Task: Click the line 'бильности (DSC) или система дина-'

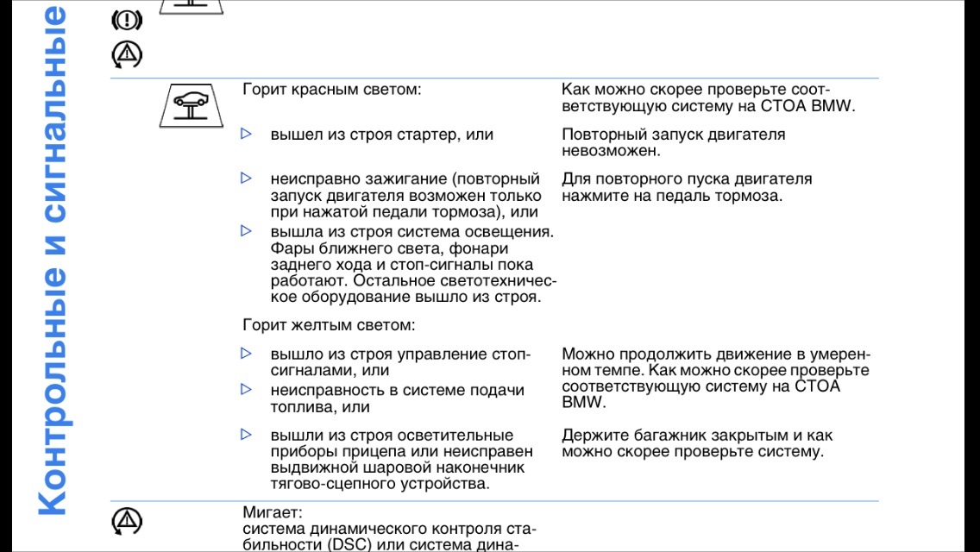Action: click(x=380, y=544)
